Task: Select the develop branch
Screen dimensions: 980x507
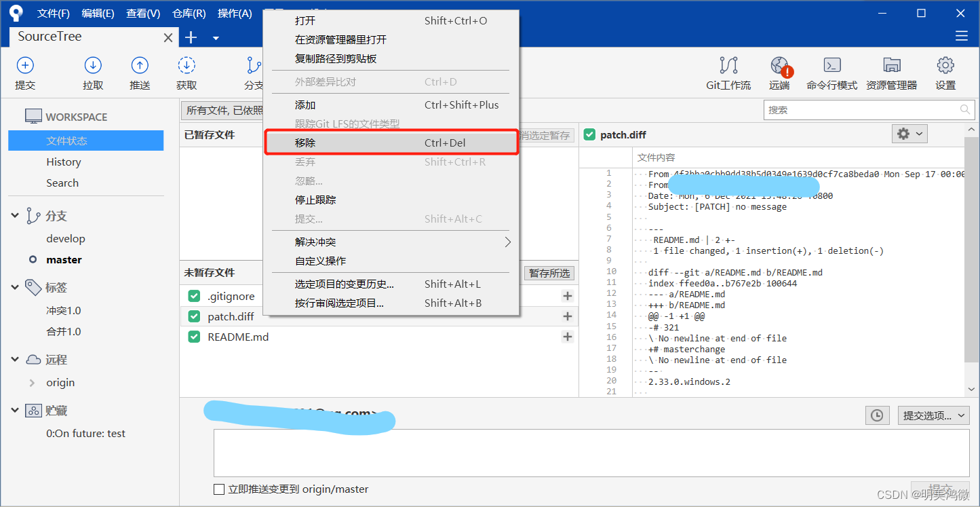Action: (66, 238)
